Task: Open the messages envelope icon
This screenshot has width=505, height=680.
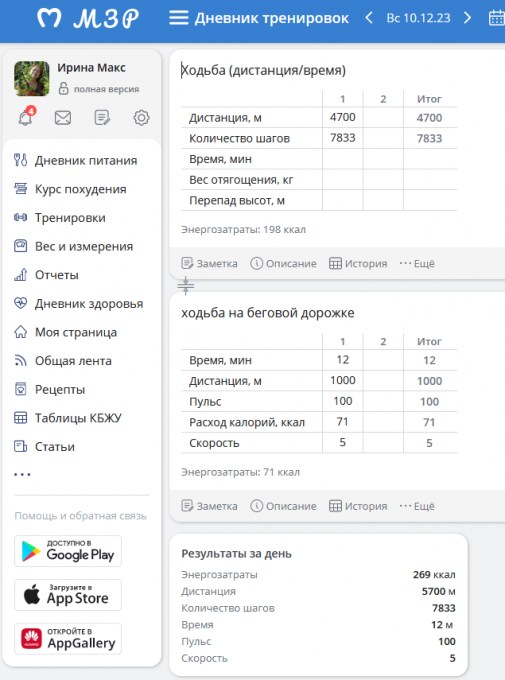Action: (63, 118)
